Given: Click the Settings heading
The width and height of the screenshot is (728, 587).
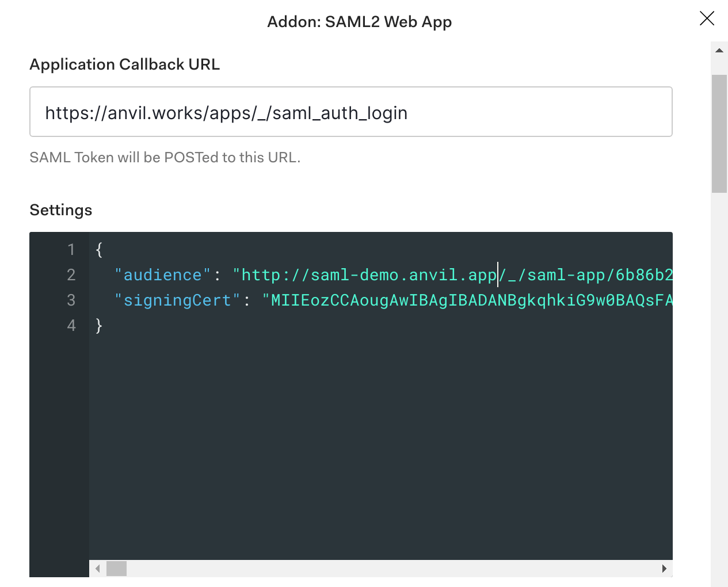Looking at the screenshot, I should (60, 210).
